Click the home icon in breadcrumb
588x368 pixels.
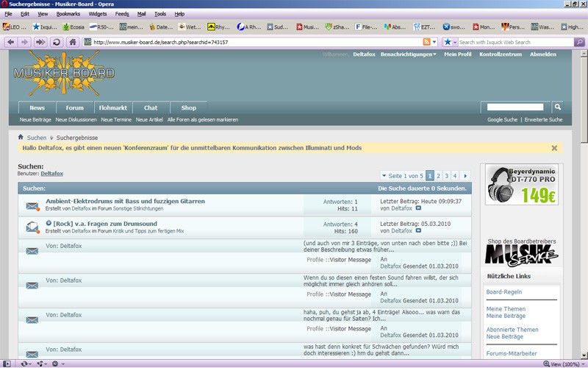[x=21, y=138]
